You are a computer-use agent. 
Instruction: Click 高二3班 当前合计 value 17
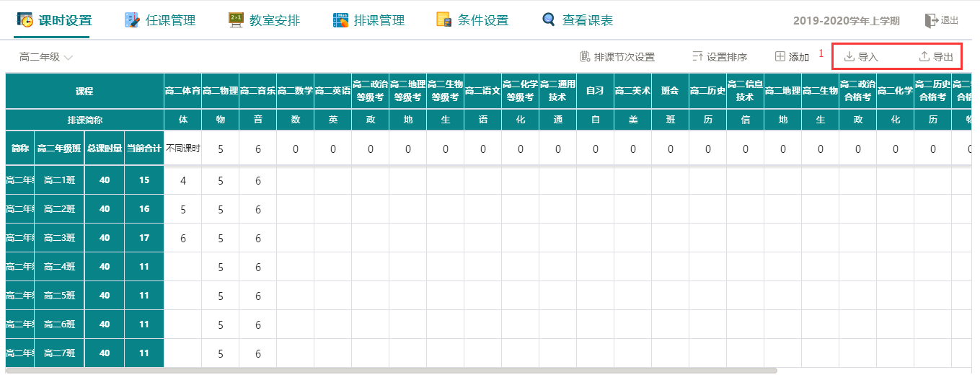point(144,238)
